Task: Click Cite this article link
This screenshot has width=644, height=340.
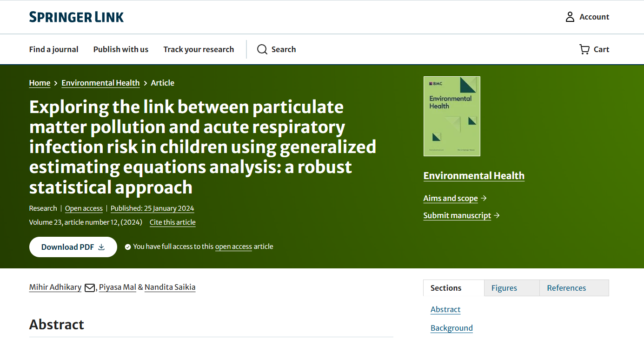Action: pyautogui.click(x=173, y=222)
